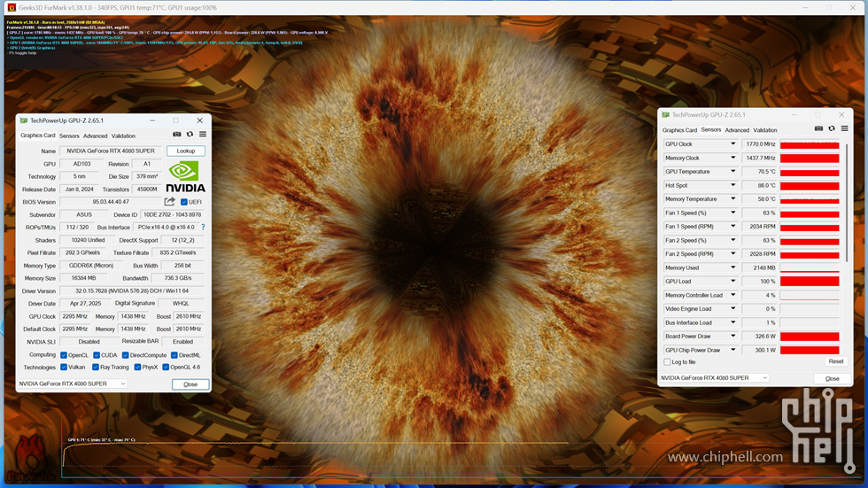The height and width of the screenshot is (488, 868).
Task: Open the GPU Temperature sensor dropdown
Action: pos(733,172)
